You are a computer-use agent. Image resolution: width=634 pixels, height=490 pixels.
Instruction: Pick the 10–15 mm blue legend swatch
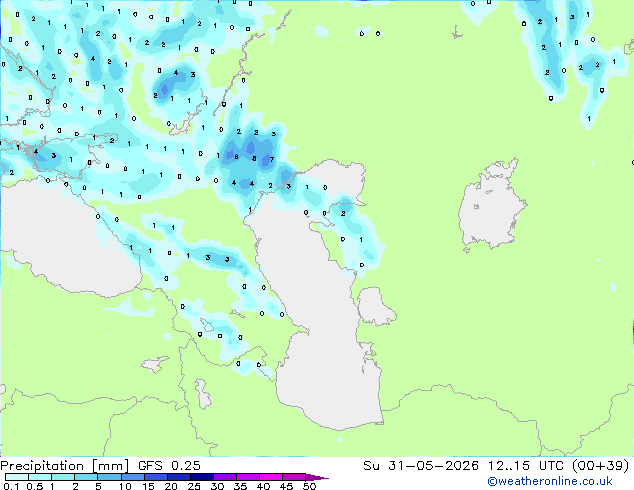tap(132, 477)
